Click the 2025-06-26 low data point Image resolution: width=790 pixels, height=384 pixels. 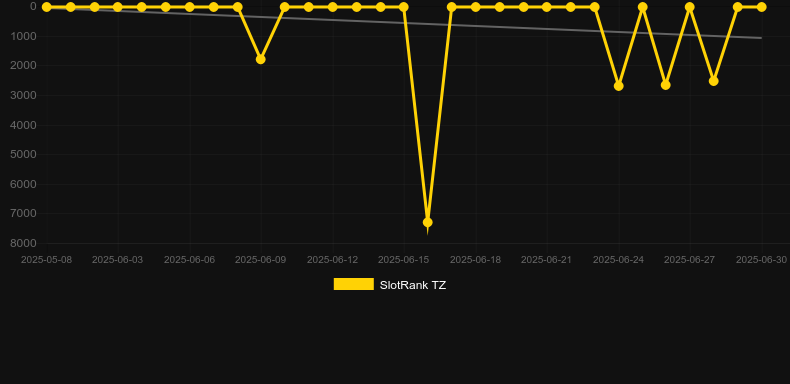[x=666, y=85]
